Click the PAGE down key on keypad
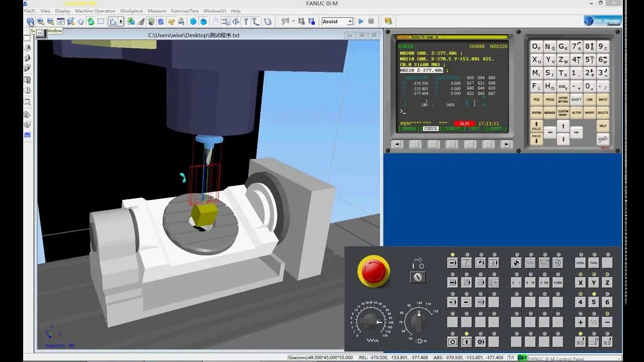This screenshot has width=644, height=362. pos(537,138)
